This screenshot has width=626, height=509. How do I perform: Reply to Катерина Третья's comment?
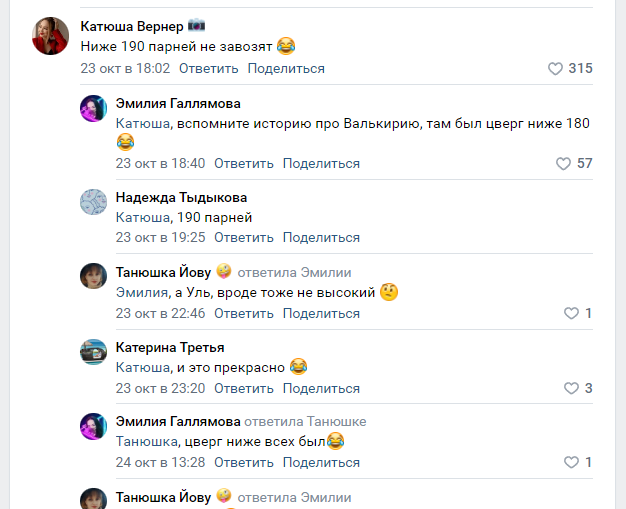pyautogui.click(x=243, y=388)
